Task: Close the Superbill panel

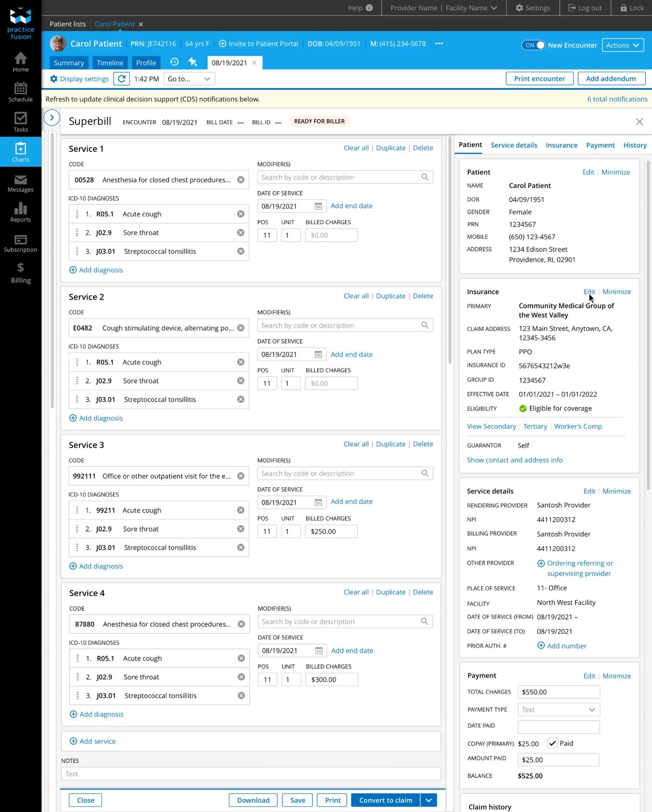Action: click(x=639, y=122)
